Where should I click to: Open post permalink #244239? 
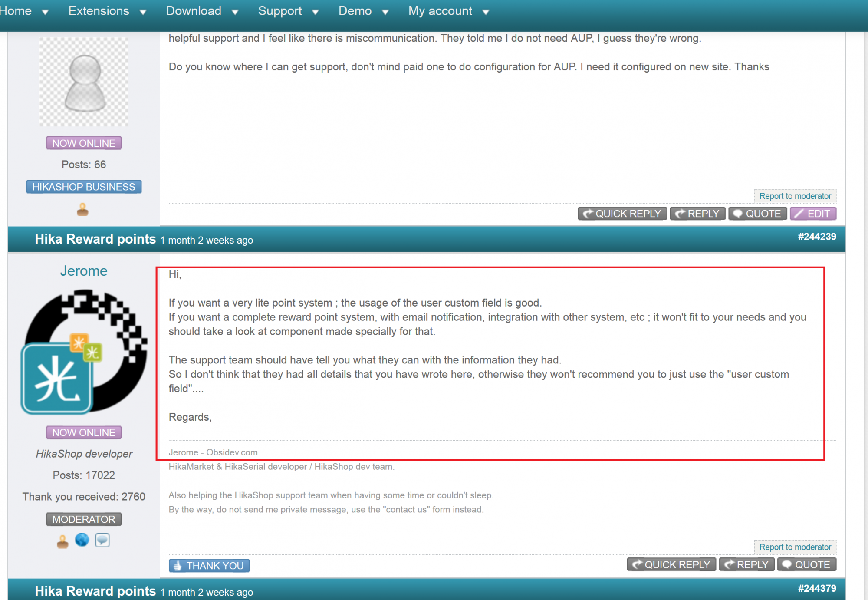pos(817,237)
